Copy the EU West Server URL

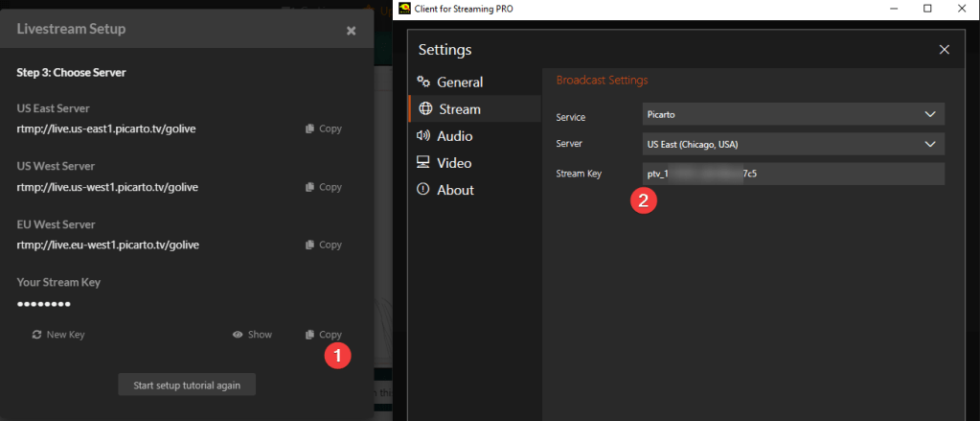(323, 246)
